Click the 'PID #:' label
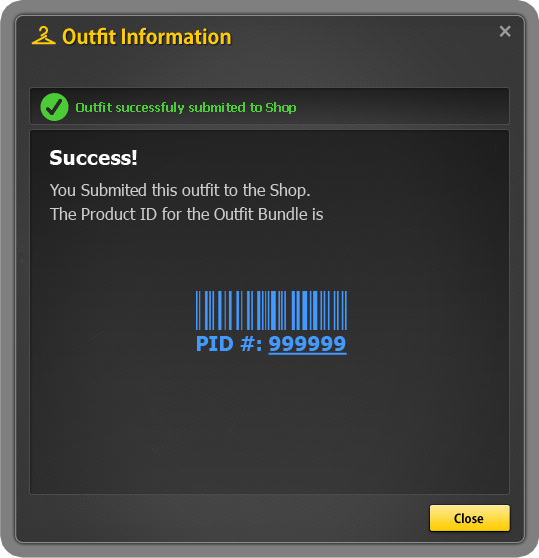Image resolution: width=539 pixels, height=558 pixels. pyautogui.click(x=229, y=344)
